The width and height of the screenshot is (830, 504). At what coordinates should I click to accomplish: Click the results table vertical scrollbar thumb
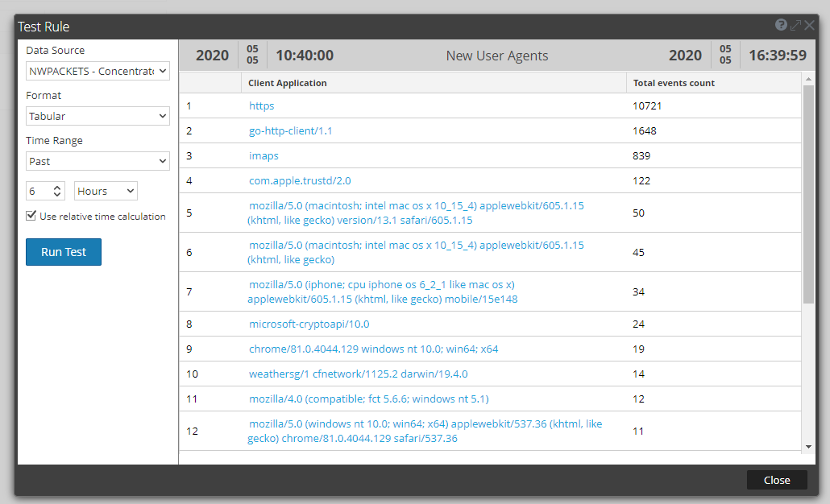click(808, 193)
